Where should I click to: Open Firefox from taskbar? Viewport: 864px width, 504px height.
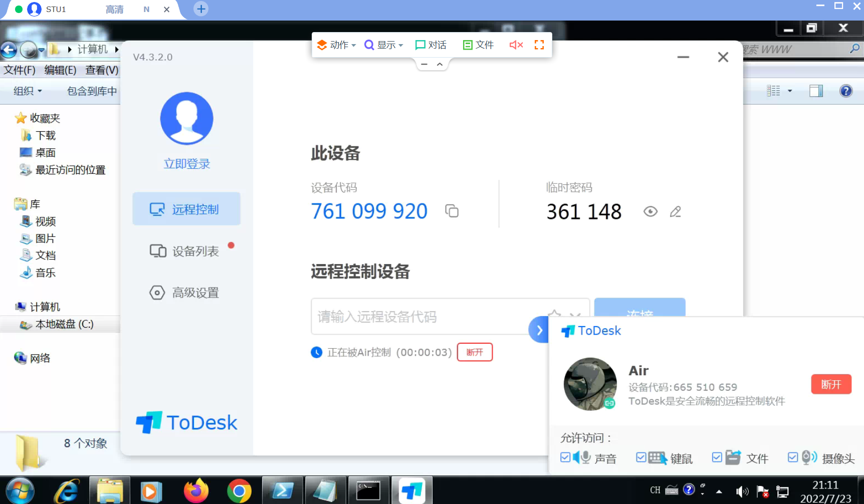pyautogui.click(x=196, y=490)
